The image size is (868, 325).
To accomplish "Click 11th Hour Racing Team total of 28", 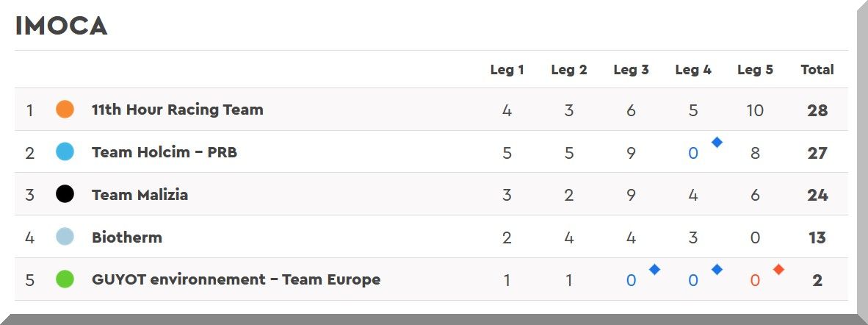I will [817, 110].
